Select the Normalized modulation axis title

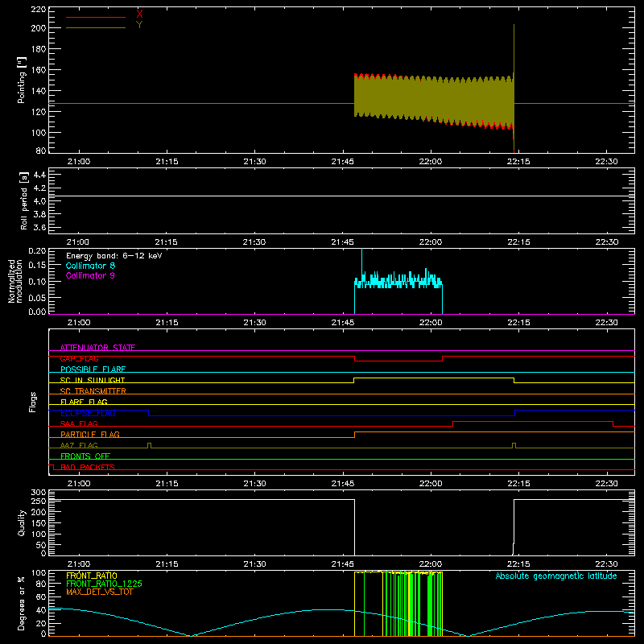(15, 281)
